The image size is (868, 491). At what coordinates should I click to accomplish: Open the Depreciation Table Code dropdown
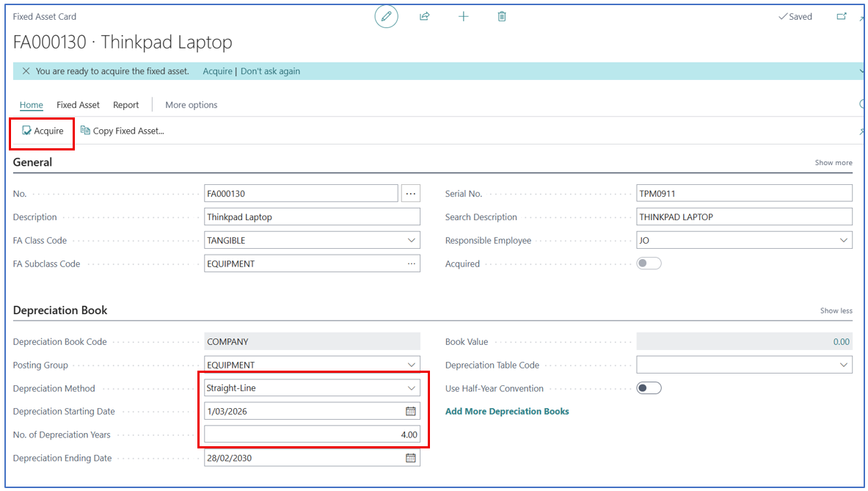[x=843, y=365]
